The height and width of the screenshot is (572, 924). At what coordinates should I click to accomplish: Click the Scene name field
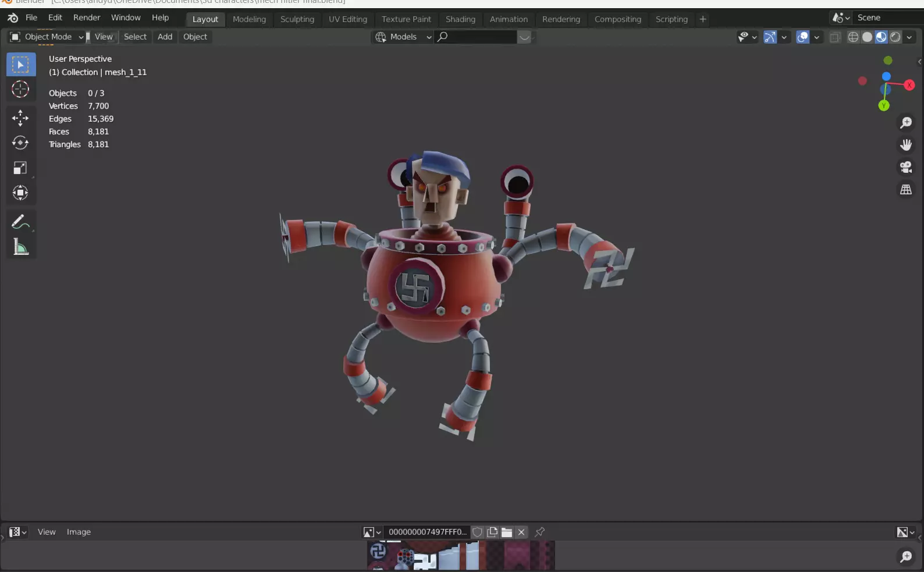pyautogui.click(x=888, y=18)
